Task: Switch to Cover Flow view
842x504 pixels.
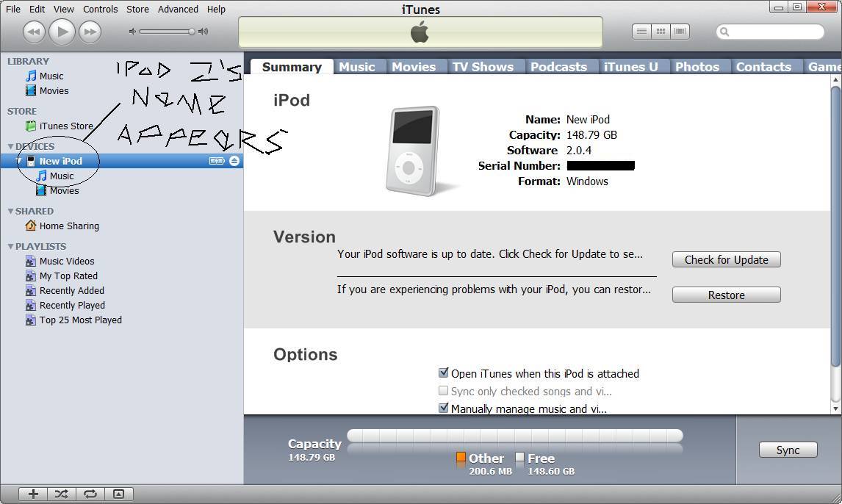Action: click(x=680, y=32)
